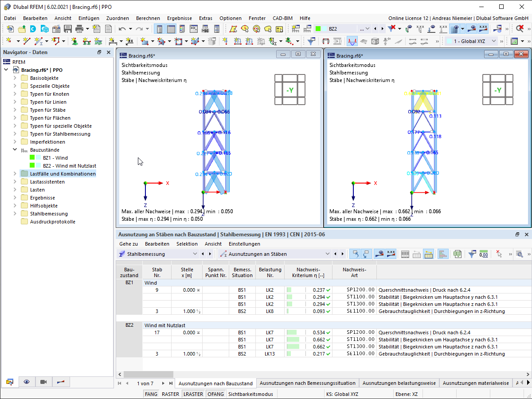The image size is (532, 399).
Task: Click the table search magnifier icon
Action: tap(519, 254)
